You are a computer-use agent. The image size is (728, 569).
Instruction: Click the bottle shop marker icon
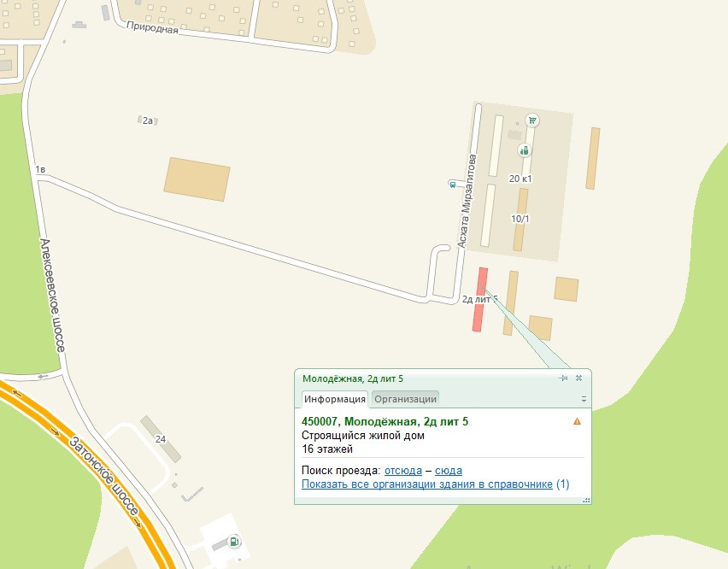click(524, 150)
